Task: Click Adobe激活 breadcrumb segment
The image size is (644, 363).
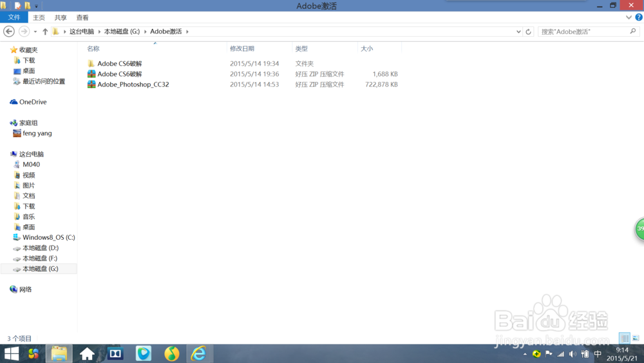Action: click(166, 32)
